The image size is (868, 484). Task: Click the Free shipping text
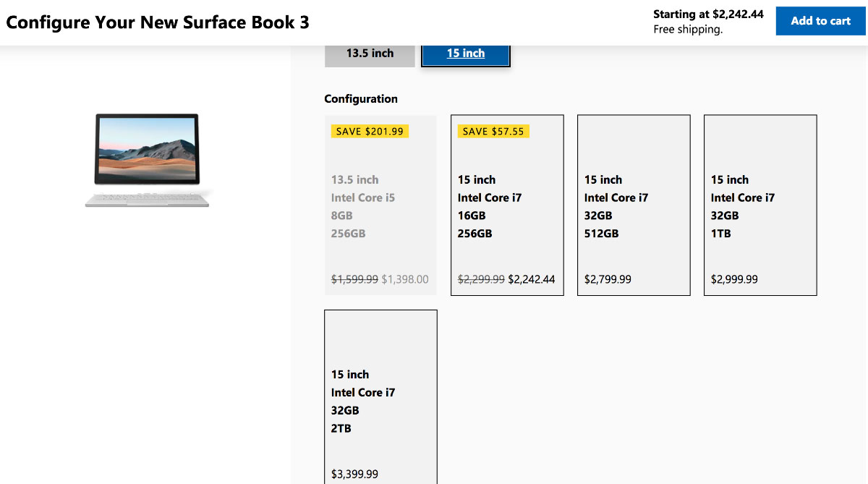688,30
